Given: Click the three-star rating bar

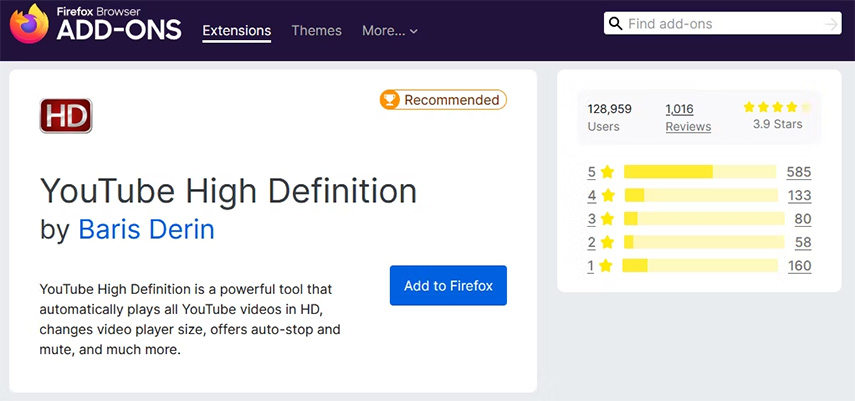Looking at the screenshot, I should [705, 219].
